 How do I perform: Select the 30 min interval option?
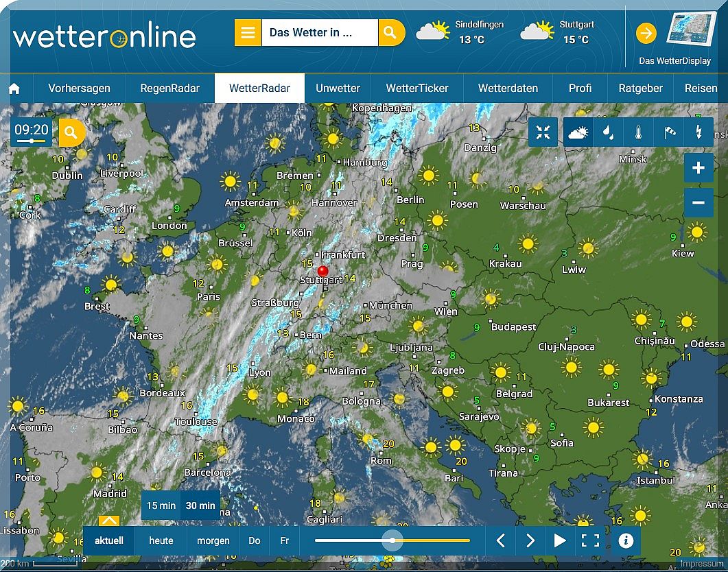coord(200,505)
